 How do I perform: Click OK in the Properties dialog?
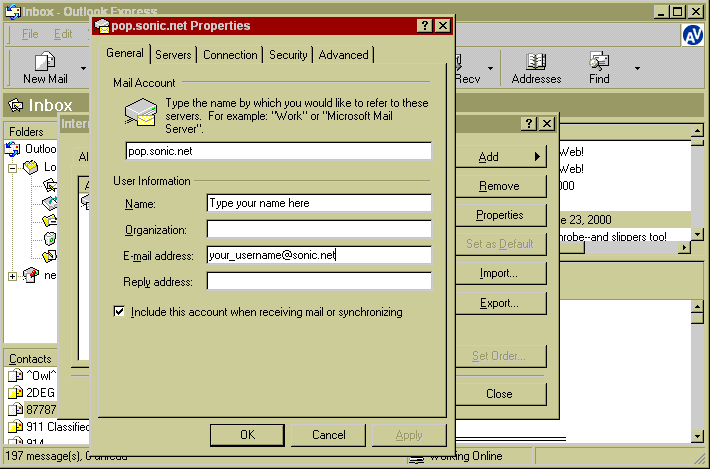point(247,435)
